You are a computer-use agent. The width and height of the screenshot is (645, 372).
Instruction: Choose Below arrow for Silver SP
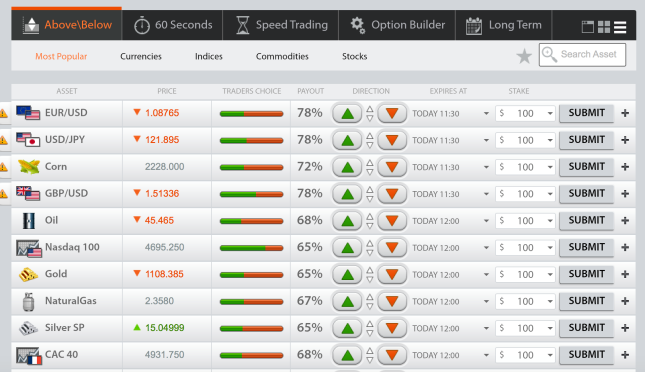pos(392,328)
